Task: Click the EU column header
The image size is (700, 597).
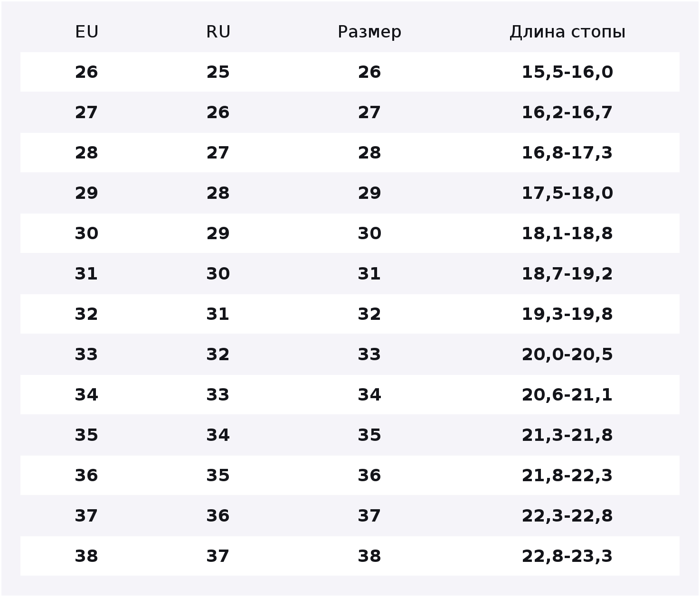Action: pos(86,32)
